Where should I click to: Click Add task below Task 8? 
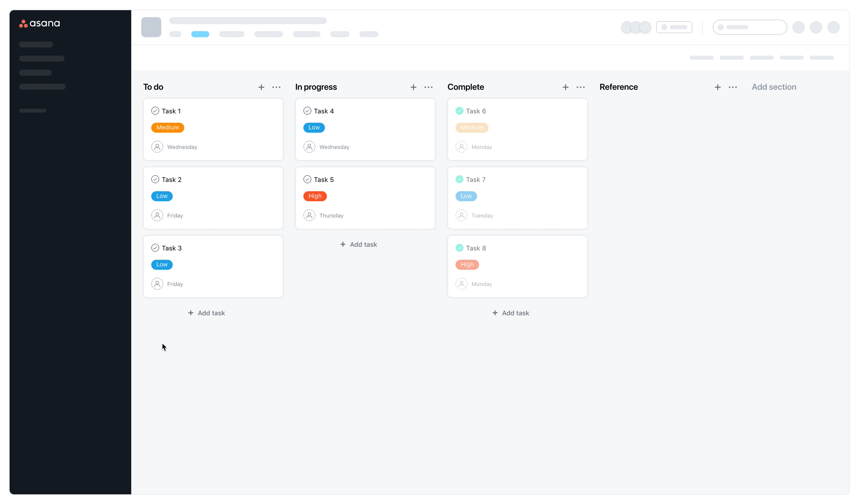tap(511, 313)
